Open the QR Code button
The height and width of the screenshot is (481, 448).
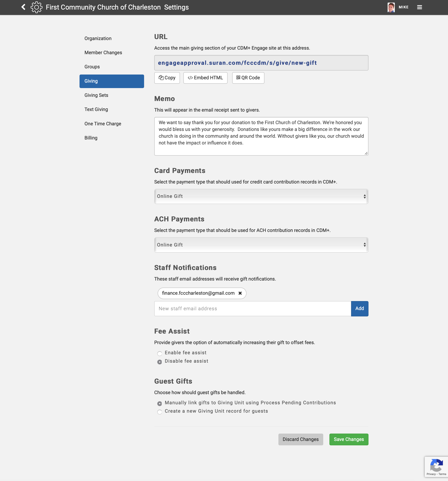[248, 78]
